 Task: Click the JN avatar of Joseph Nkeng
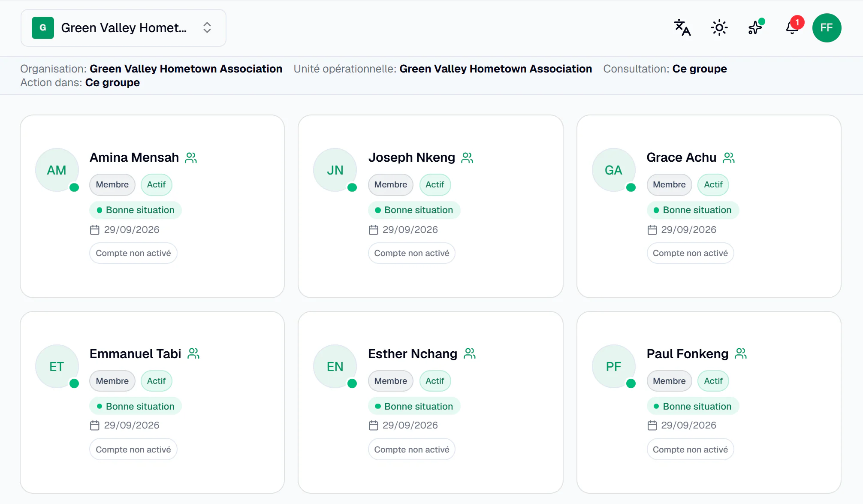335,170
